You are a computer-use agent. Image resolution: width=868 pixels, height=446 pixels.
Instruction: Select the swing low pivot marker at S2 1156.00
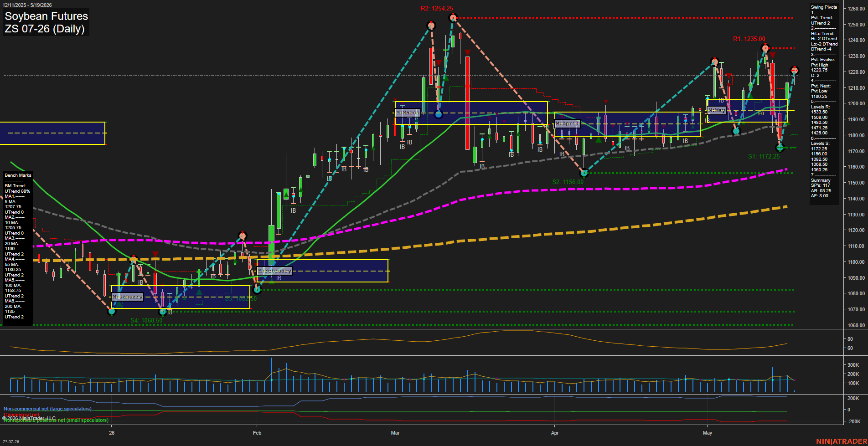[x=584, y=173]
